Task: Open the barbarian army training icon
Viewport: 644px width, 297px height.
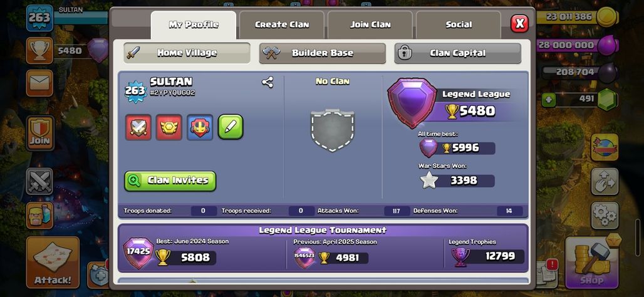Action: click(40, 216)
